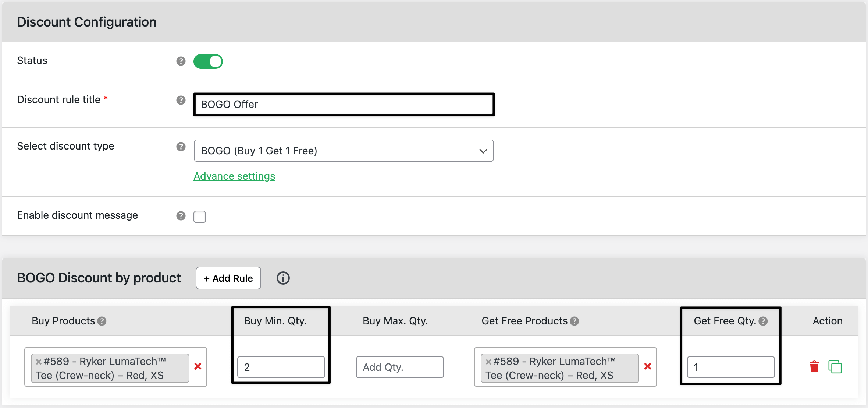Click help icon next to Buy Products header
Image resolution: width=868 pixels, height=408 pixels.
(102, 321)
